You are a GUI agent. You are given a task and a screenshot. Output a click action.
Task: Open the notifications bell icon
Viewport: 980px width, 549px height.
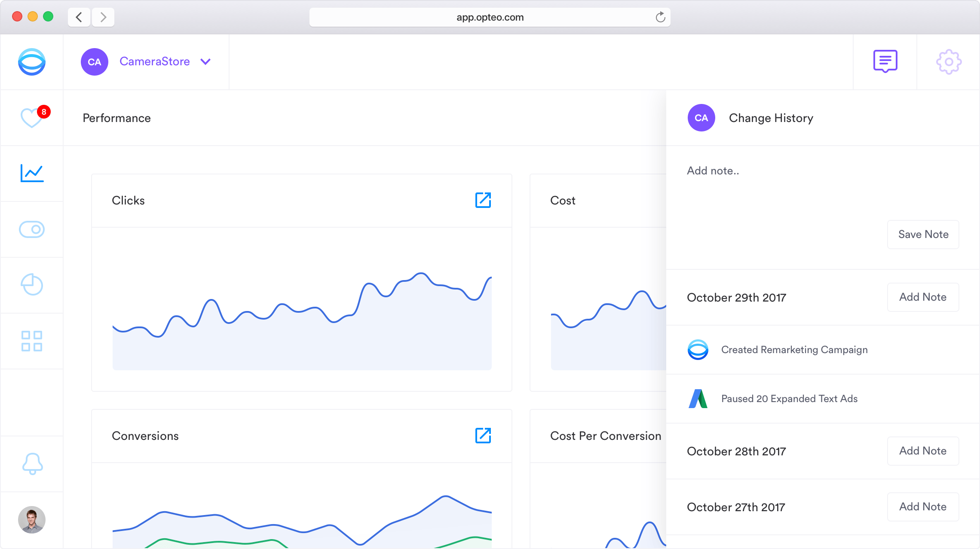(32, 464)
